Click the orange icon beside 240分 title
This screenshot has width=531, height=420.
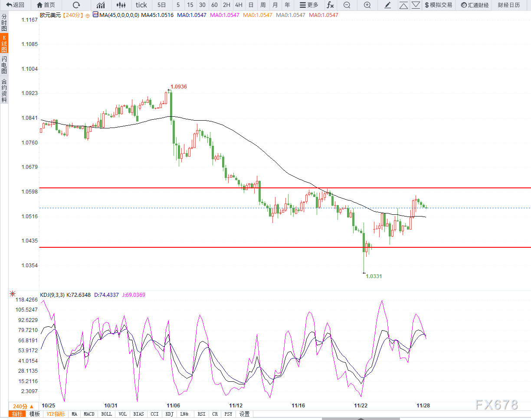[87, 15]
